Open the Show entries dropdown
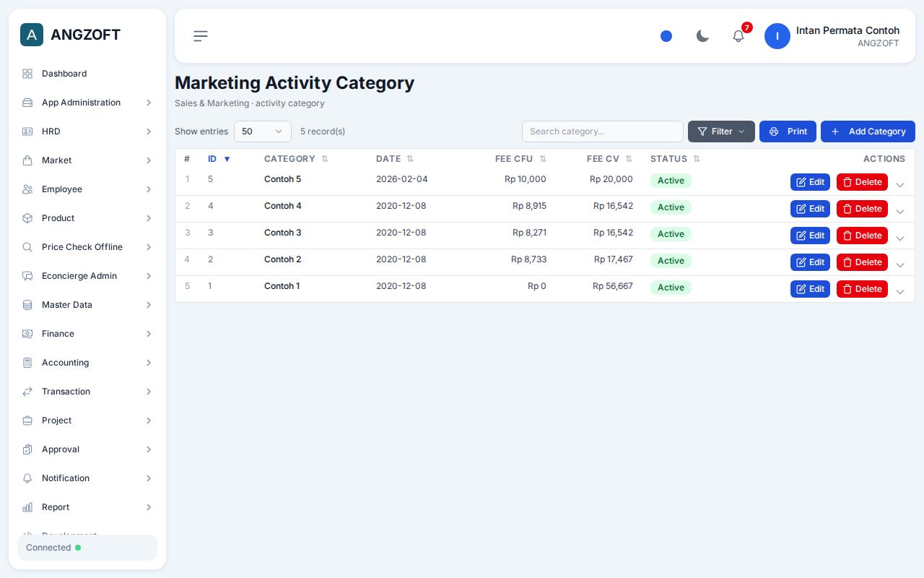924x578 pixels. tap(263, 131)
